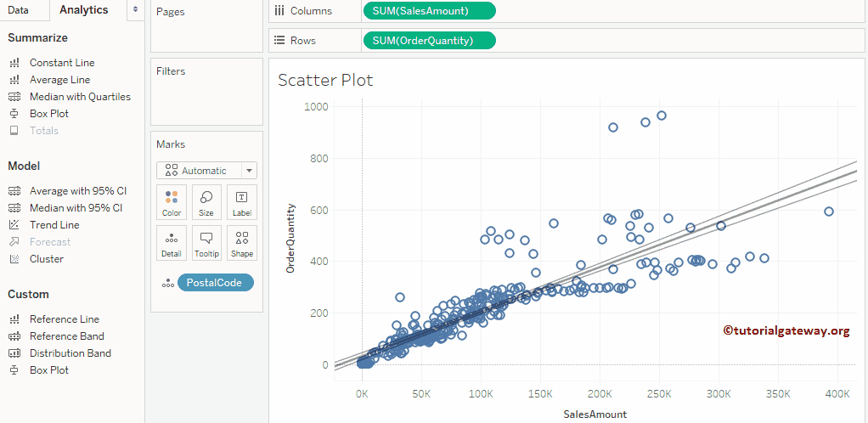Select Cluster in the Model section
The height and width of the screenshot is (423, 868).
(x=47, y=259)
